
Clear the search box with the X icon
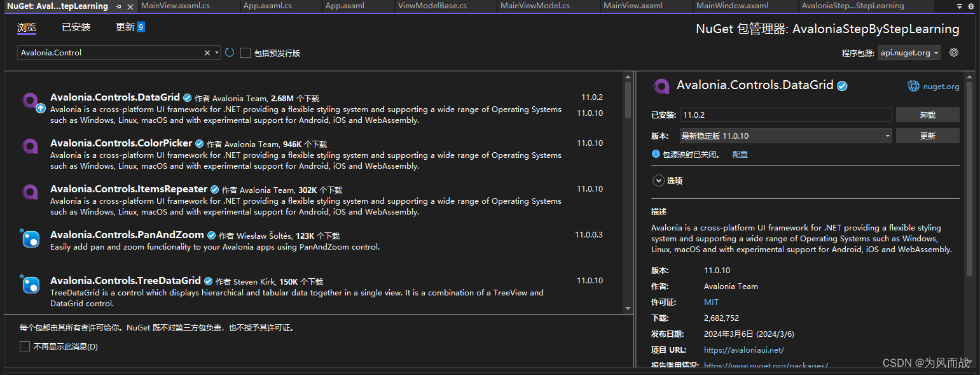coord(207,52)
